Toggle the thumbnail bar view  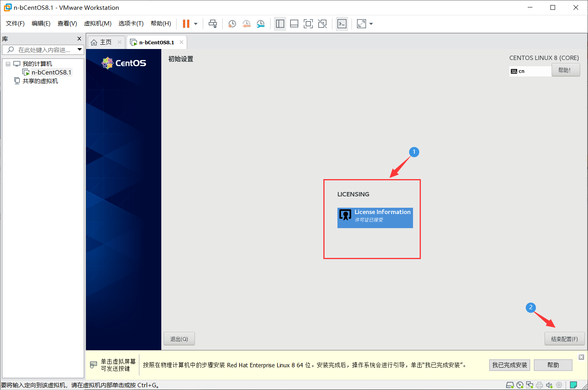click(294, 24)
